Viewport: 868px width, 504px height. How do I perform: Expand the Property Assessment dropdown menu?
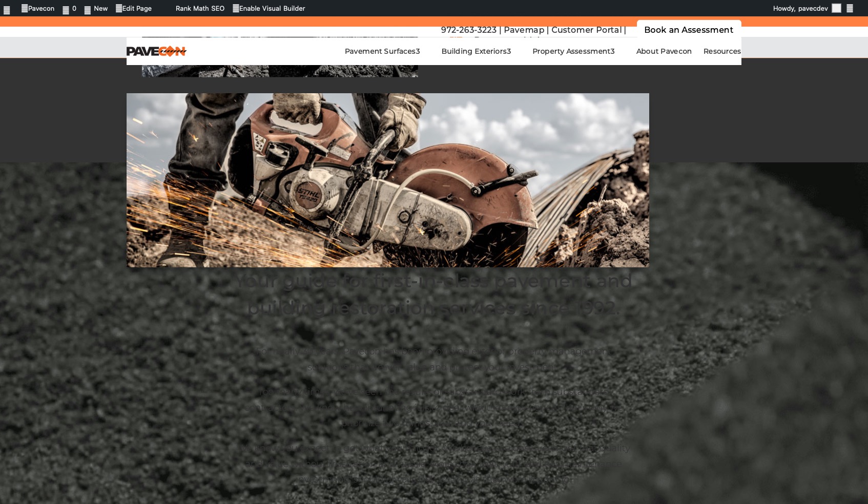[x=573, y=51]
